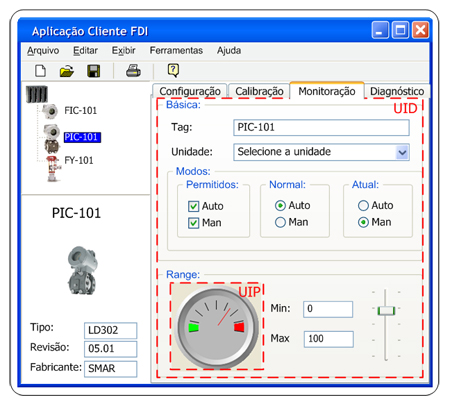The image size is (450, 404).
Task: Click the vertical range slider handle
Action: [386, 310]
